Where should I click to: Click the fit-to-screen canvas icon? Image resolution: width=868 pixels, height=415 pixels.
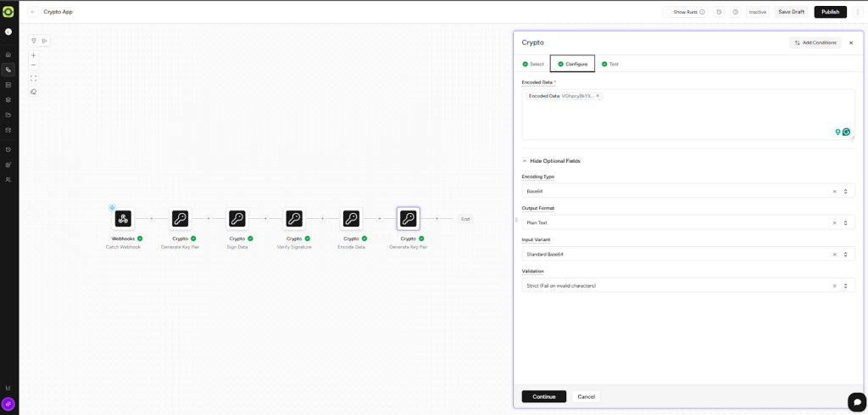click(x=34, y=78)
